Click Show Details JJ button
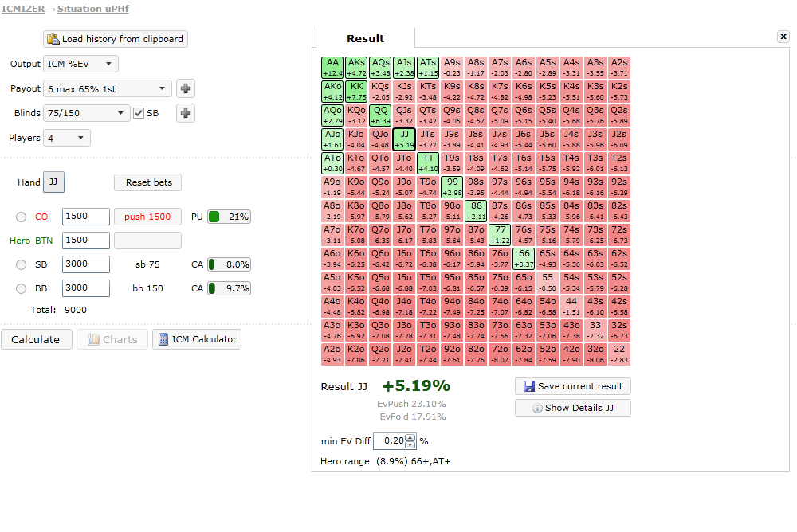This screenshot has height=532, width=797. (573, 408)
